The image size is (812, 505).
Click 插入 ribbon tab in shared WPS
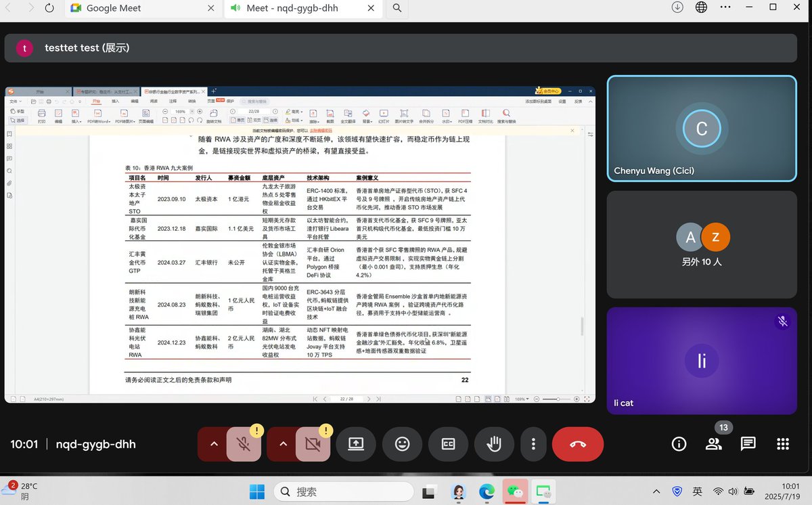click(x=115, y=101)
